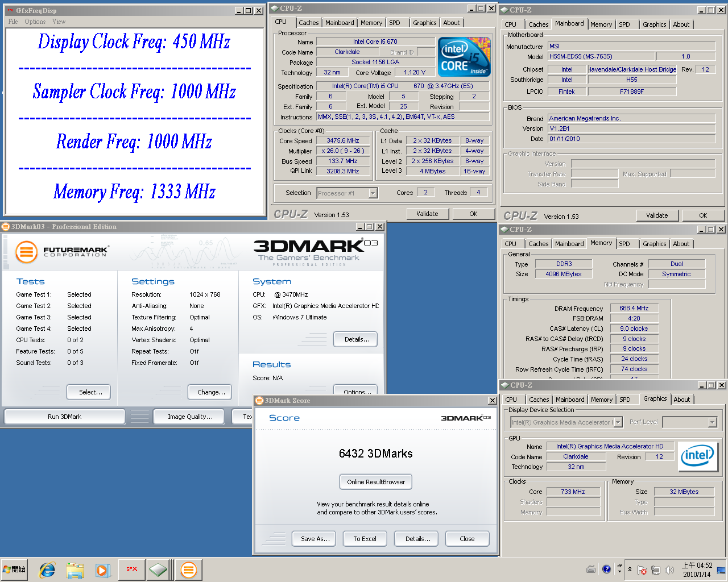Click the clock showing 04:52 in the tray

coord(697,566)
